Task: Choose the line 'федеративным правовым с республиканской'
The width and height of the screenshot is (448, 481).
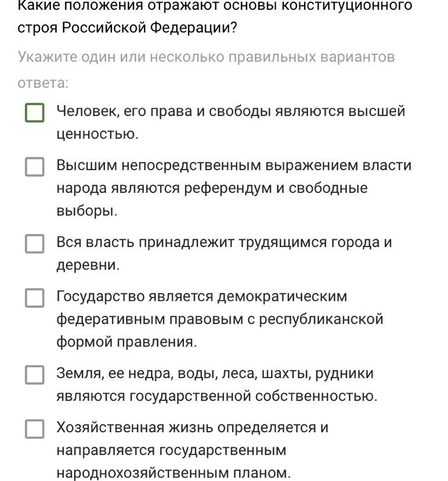Action: point(220,320)
